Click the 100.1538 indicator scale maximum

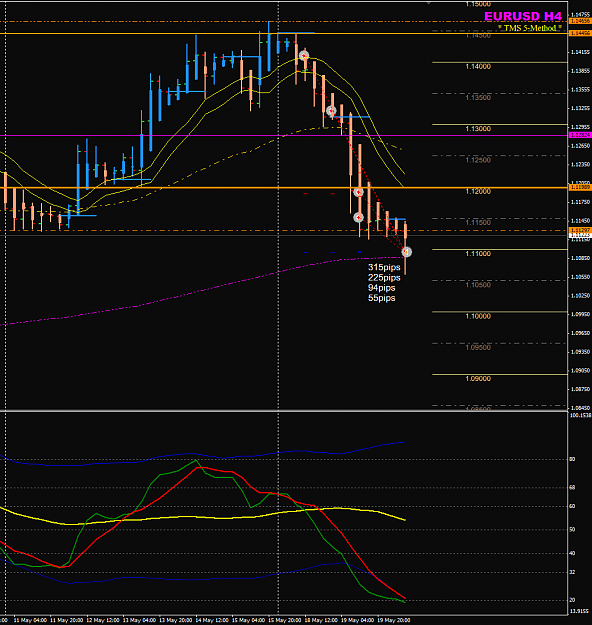click(580, 416)
